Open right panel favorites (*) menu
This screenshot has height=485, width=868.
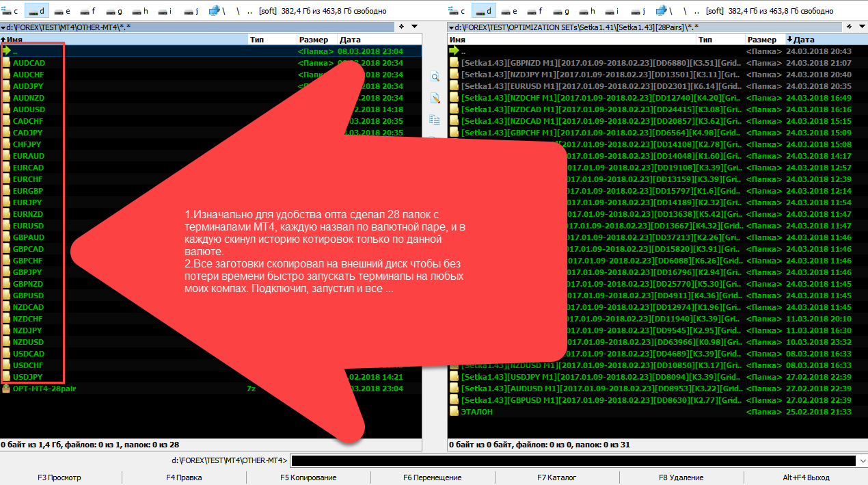point(847,27)
